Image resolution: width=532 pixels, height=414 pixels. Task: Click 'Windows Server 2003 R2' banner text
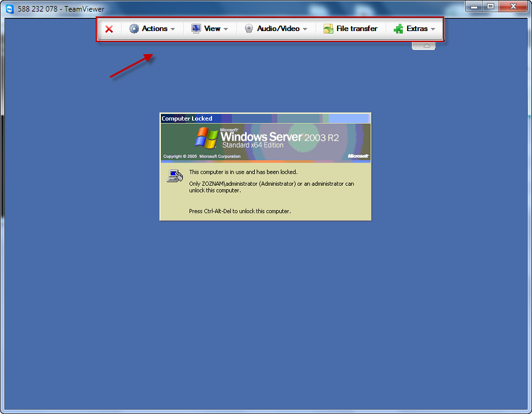(280, 137)
